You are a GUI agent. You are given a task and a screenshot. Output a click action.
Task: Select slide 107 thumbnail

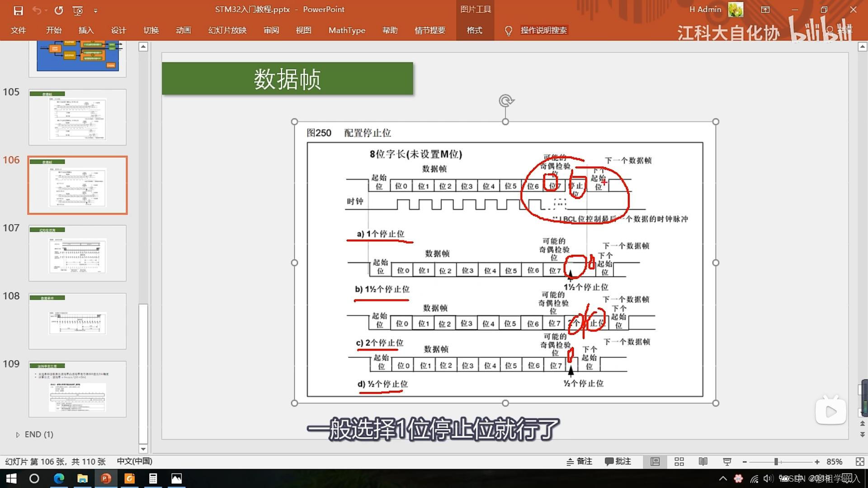(77, 253)
